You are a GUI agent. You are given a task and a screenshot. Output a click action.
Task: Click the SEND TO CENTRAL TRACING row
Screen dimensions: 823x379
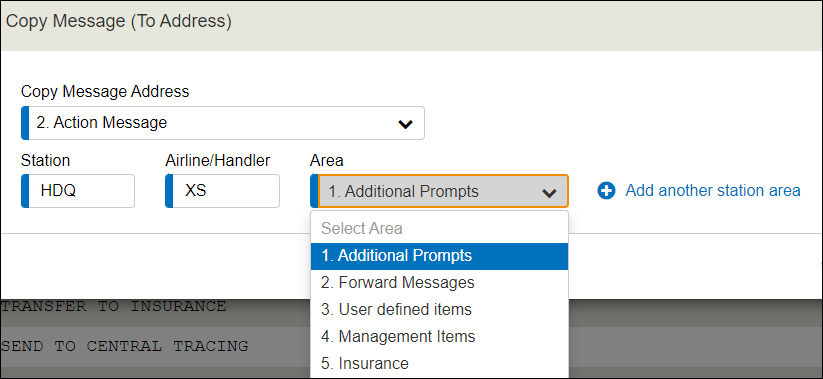[155, 346]
